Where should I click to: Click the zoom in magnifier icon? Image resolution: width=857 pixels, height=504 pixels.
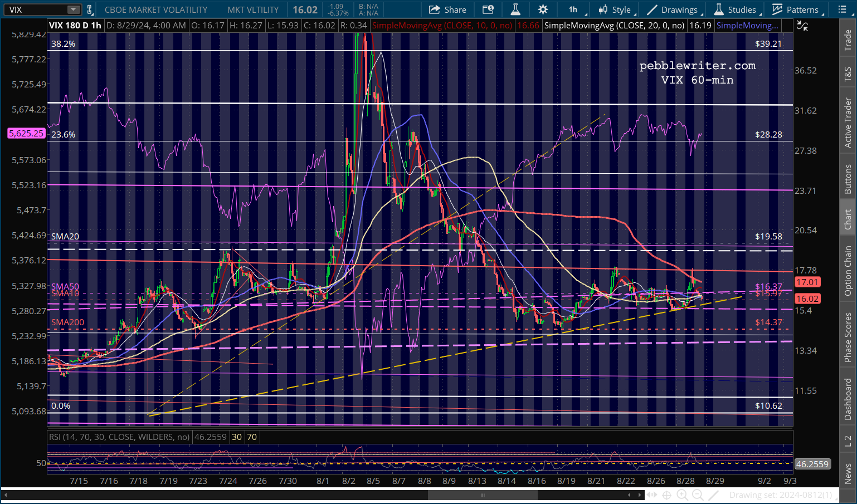click(x=682, y=495)
